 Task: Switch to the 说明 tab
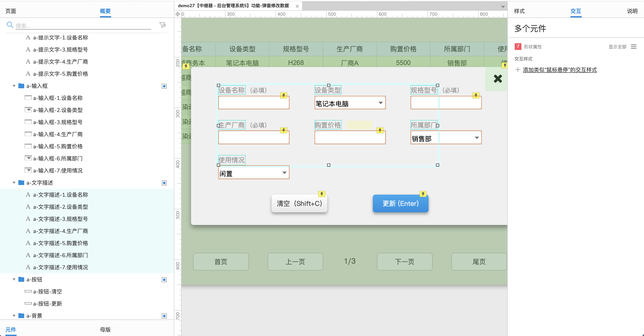pos(632,11)
